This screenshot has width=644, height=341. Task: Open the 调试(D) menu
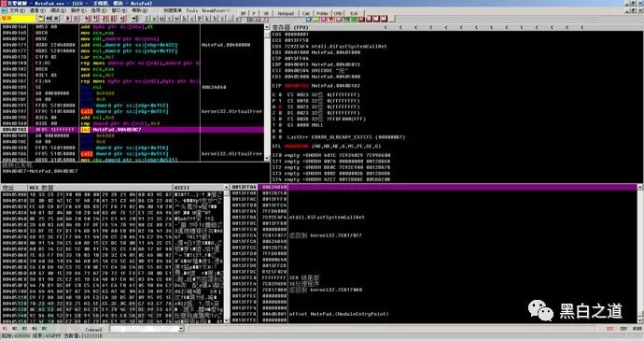(58, 10)
